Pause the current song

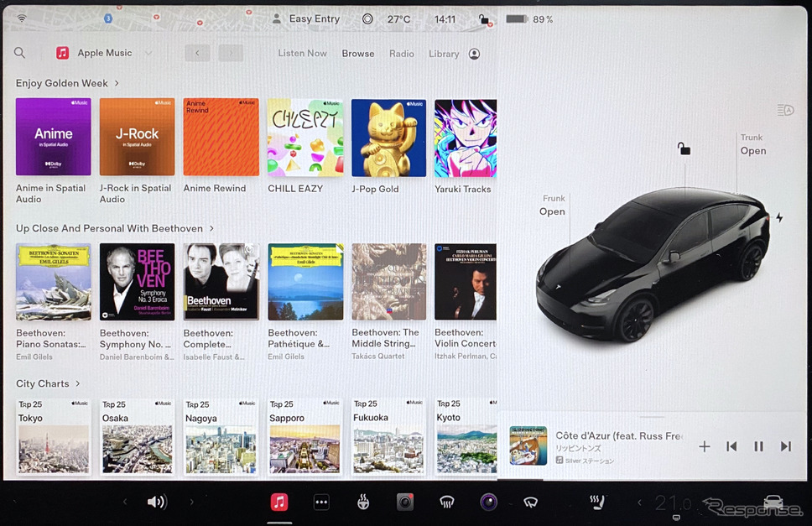[x=758, y=446]
